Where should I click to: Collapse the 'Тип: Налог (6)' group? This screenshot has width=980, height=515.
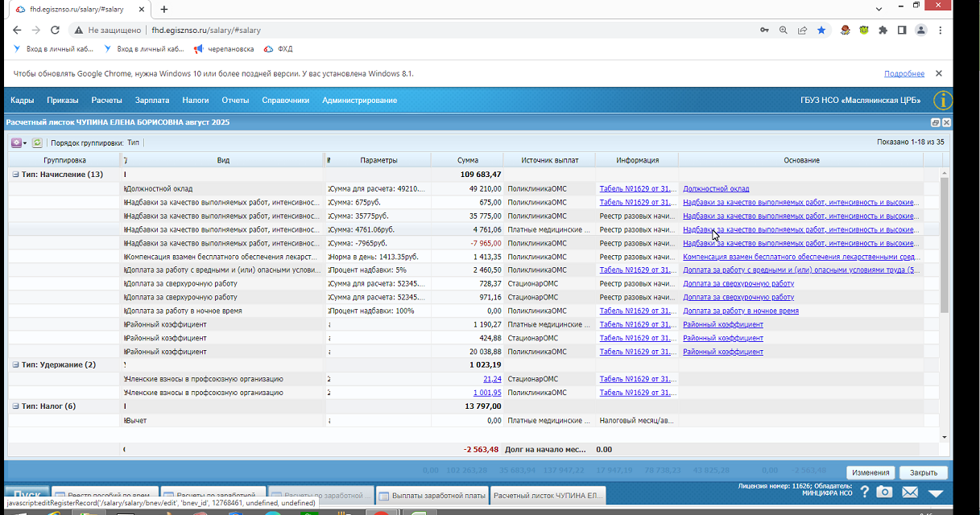pyautogui.click(x=15, y=406)
